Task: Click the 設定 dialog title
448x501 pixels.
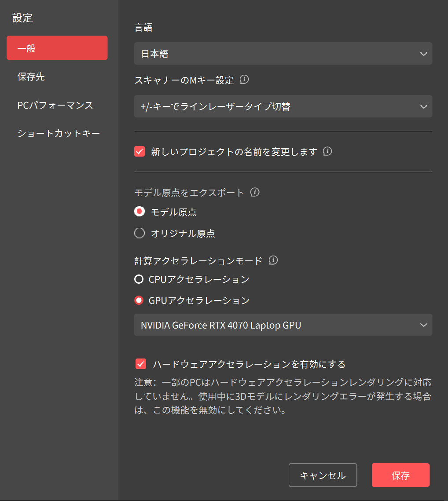Action: click(x=22, y=18)
